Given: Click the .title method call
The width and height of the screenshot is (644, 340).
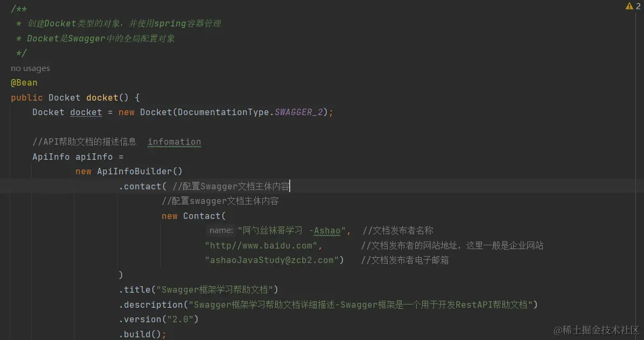Looking at the screenshot, I should tap(135, 289).
